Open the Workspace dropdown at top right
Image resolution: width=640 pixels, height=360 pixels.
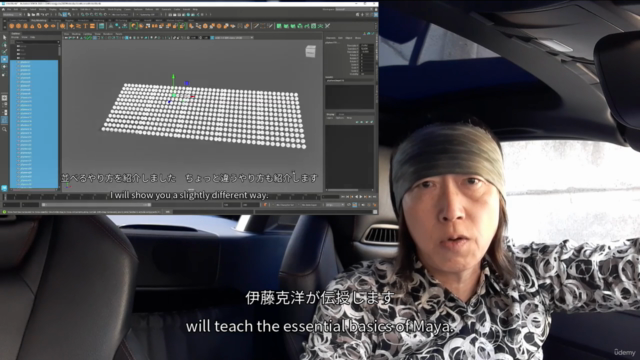coord(354,9)
